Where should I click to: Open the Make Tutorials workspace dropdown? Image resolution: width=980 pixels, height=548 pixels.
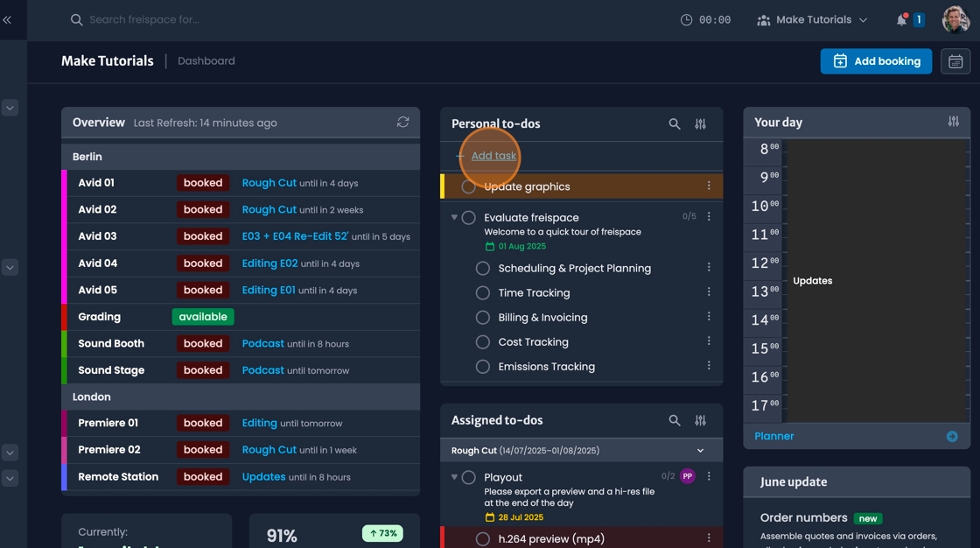tap(812, 18)
